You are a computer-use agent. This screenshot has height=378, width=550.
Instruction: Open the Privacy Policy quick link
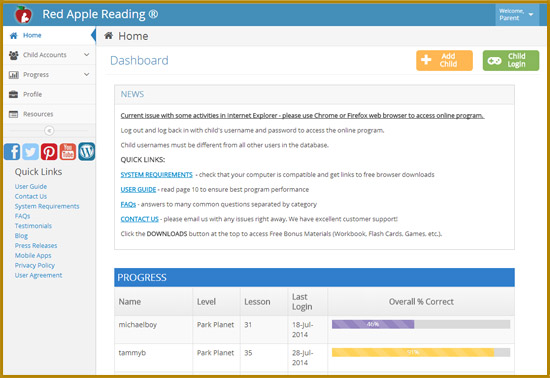click(35, 265)
